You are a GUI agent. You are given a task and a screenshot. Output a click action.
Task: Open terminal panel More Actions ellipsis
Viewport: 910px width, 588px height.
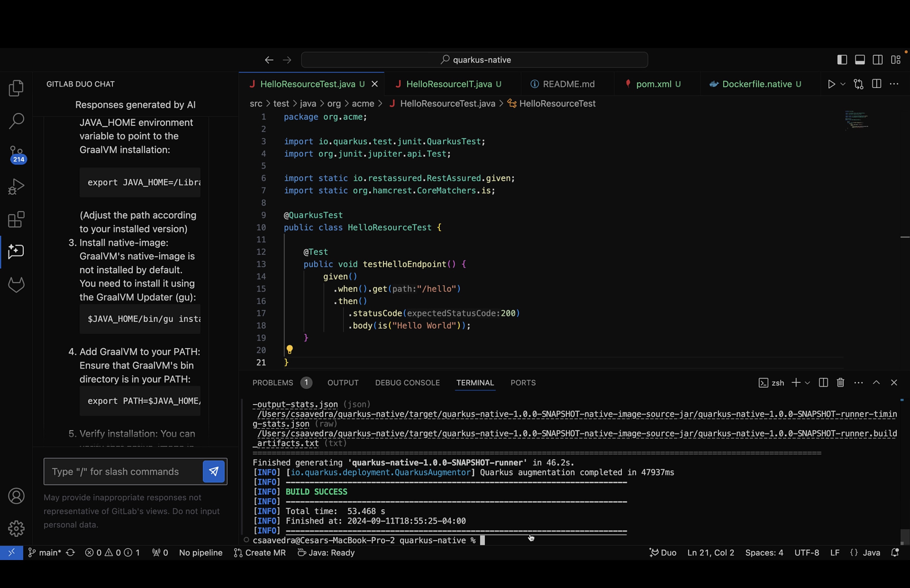click(858, 382)
